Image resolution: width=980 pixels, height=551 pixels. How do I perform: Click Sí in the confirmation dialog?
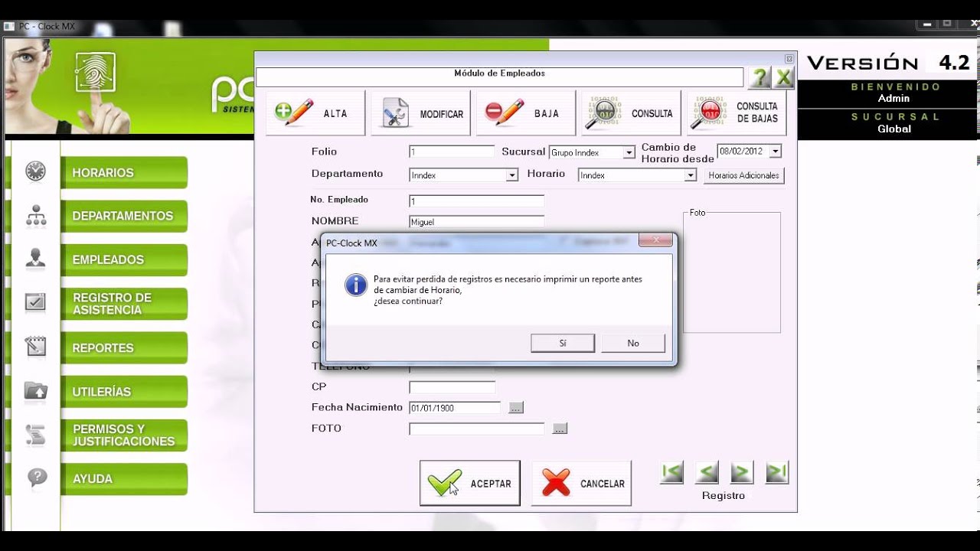pos(563,344)
